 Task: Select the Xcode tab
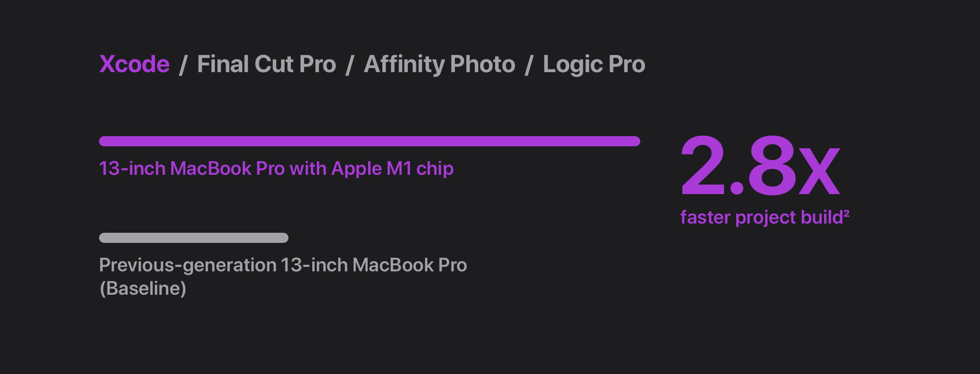coord(134,65)
